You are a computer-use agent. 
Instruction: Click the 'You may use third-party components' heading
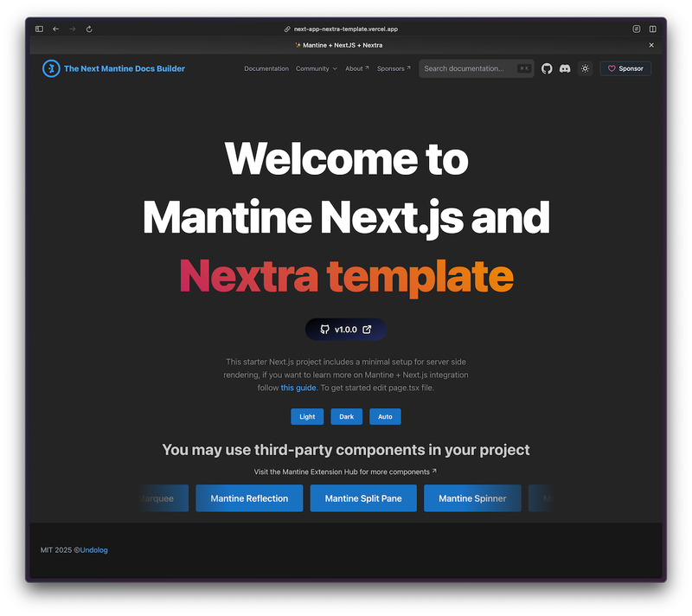345,450
